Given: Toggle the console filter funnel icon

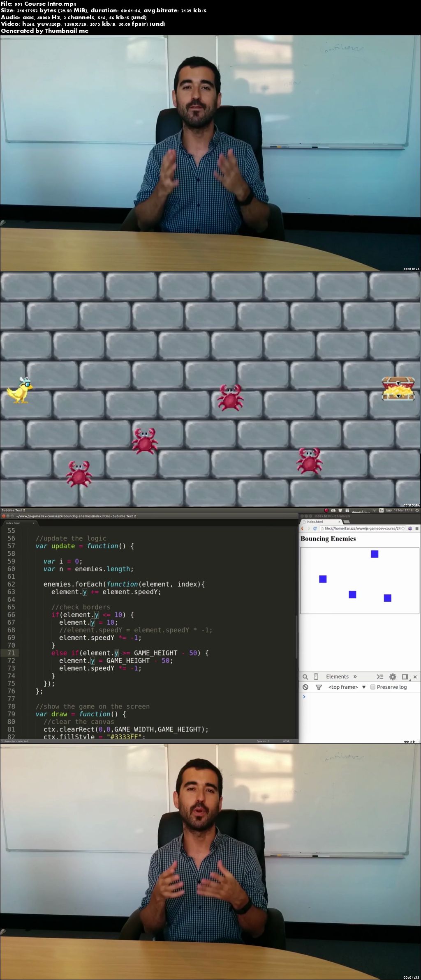Looking at the screenshot, I should click(x=318, y=687).
